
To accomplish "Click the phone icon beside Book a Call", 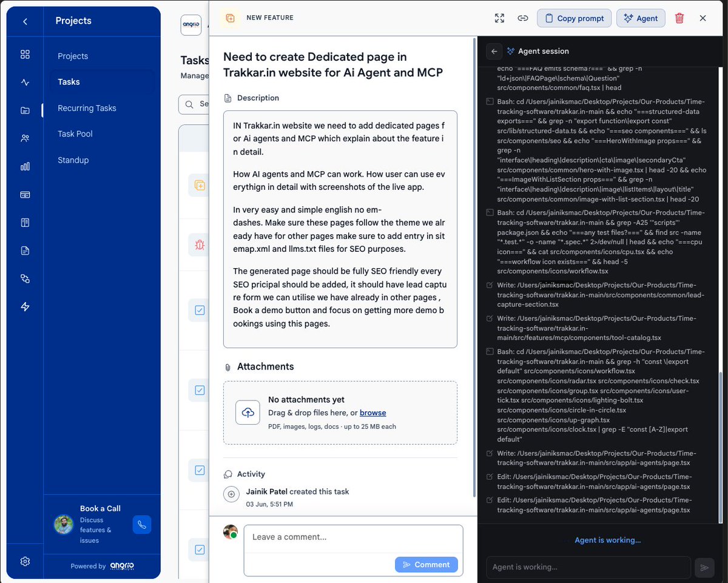I will point(141,525).
